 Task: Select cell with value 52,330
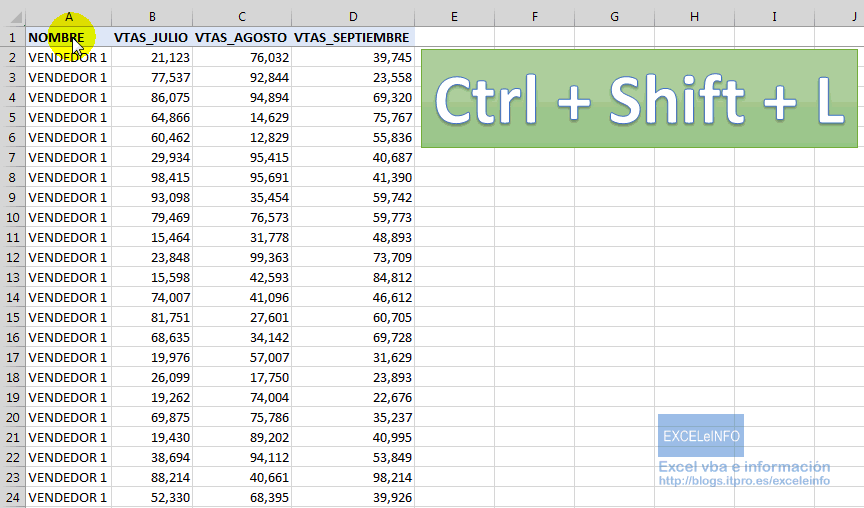point(152,498)
